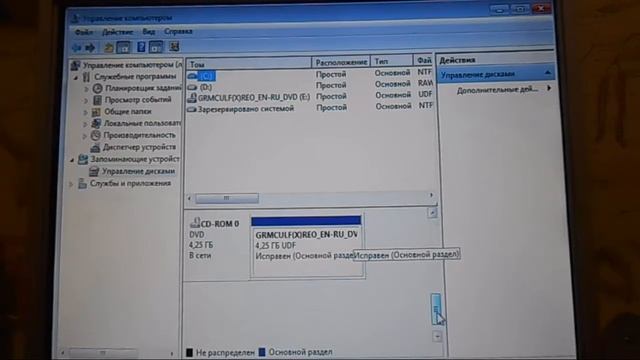Click the Help question mark toolbar icon
Viewport: 640px width, 360px height.
coord(141,47)
